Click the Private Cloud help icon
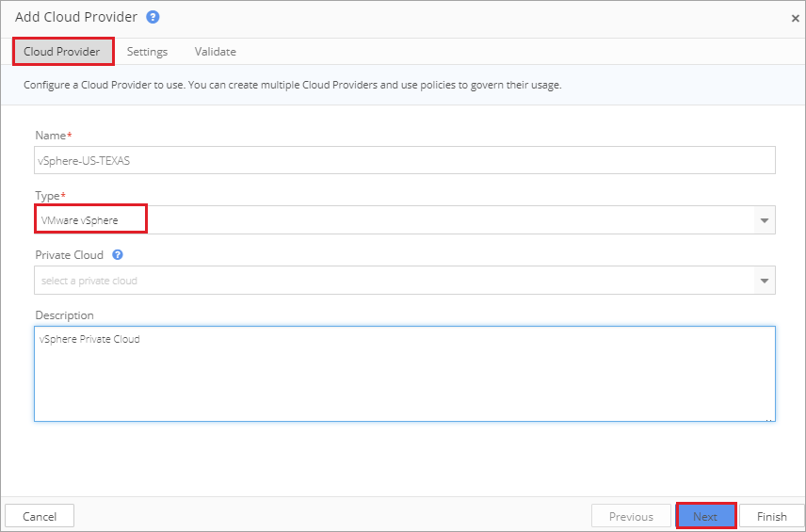Viewport: 806px width, 532px height. (x=118, y=254)
